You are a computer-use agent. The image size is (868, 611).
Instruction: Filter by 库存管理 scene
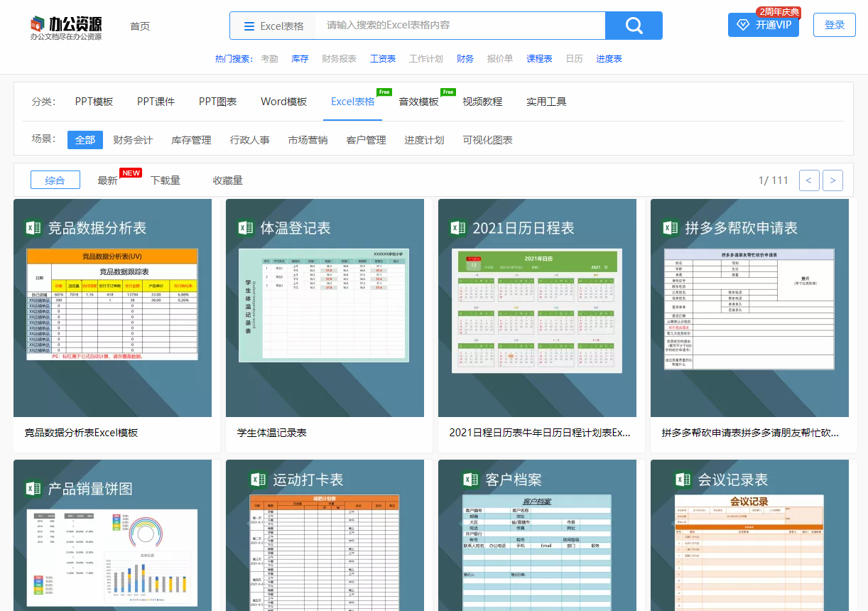(191, 140)
